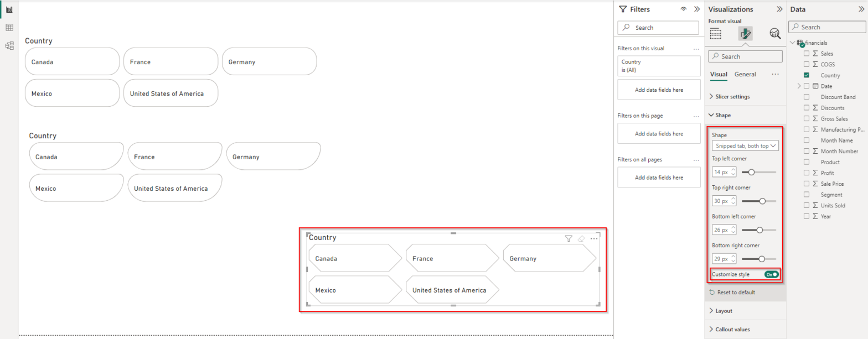Select the Format visual paintbrush icon

click(x=745, y=34)
